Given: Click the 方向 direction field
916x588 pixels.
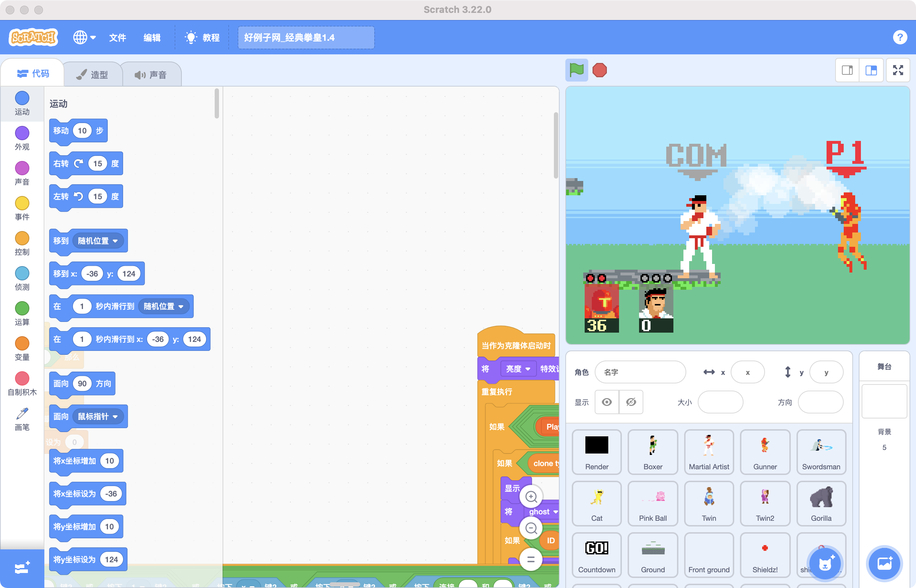Looking at the screenshot, I should pyautogui.click(x=820, y=402).
